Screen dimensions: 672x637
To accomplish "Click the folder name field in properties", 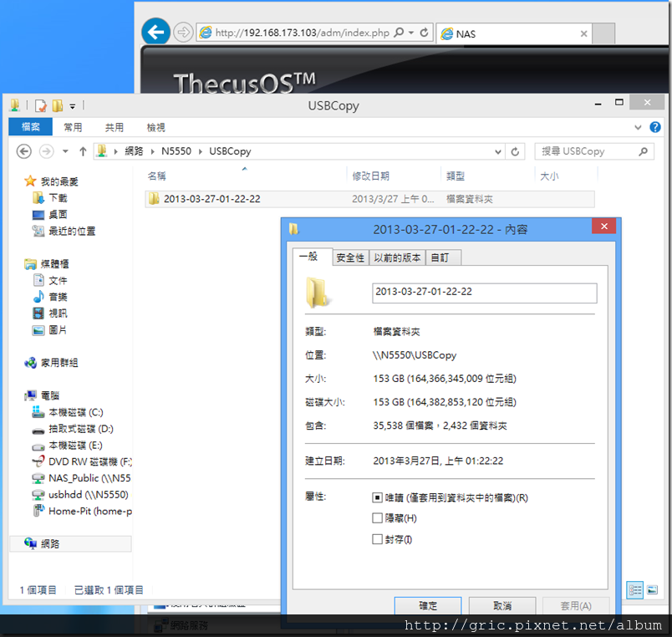I will coord(484,293).
